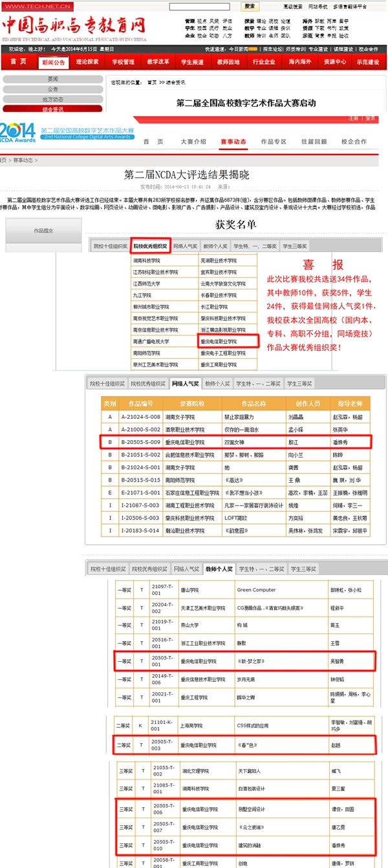Click the 搜索 button beside the search box
Viewport: 388px width, 868px height.
(x=250, y=6)
